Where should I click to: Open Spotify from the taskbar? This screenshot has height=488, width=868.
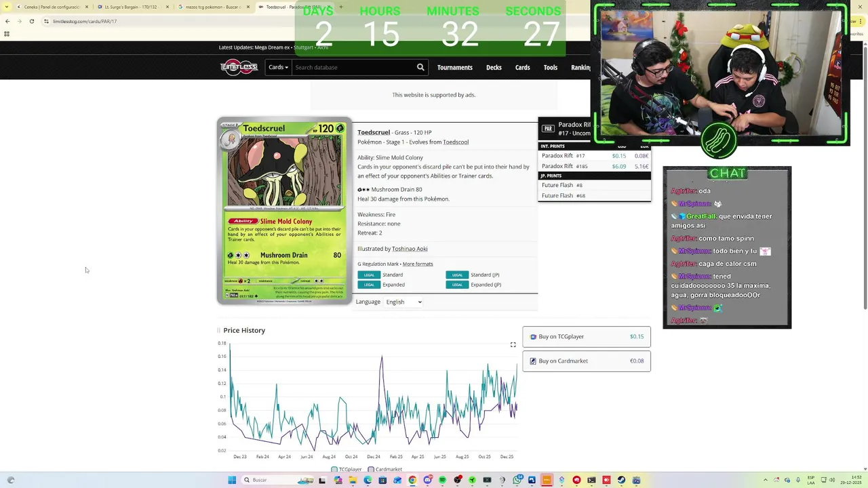click(x=442, y=480)
